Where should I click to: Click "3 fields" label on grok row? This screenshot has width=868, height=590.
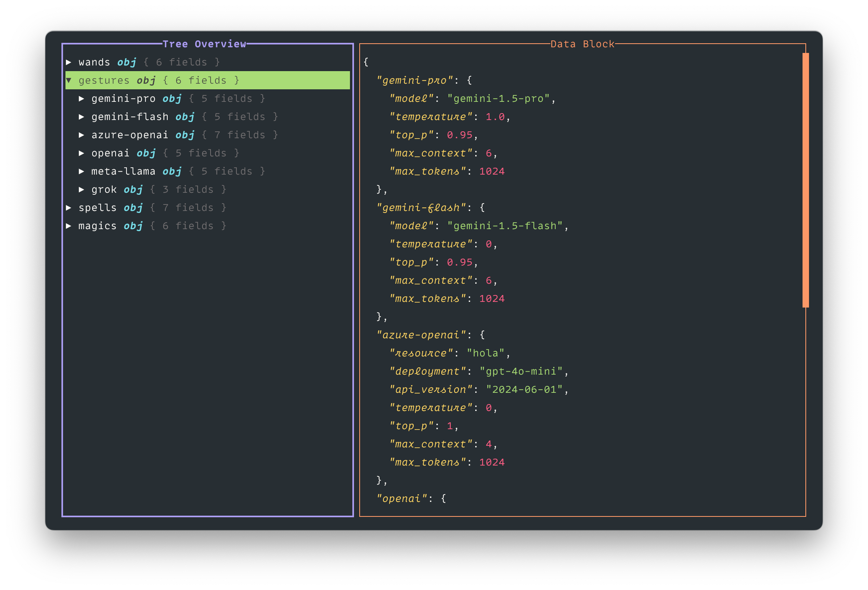click(x=188, y=190)
